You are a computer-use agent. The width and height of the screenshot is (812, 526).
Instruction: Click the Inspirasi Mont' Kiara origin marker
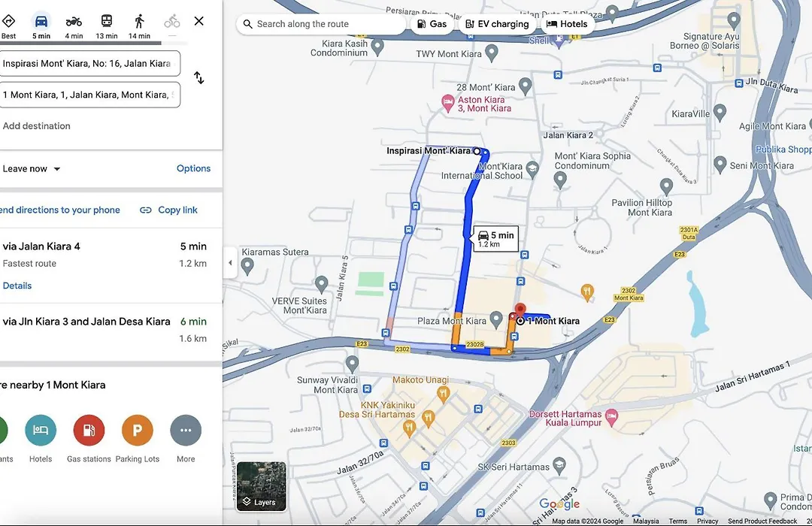tap(477, 151)
